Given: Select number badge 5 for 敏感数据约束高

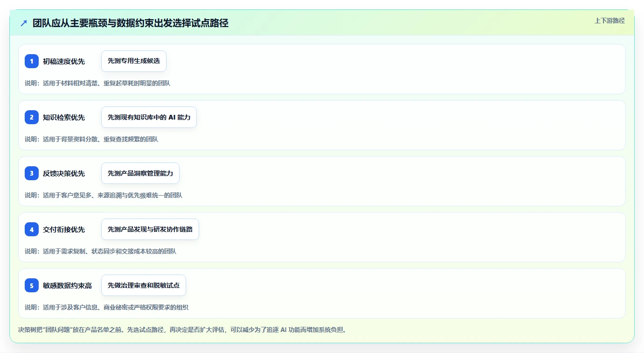Looking at the screenshot, I should [x=32, y=285].
